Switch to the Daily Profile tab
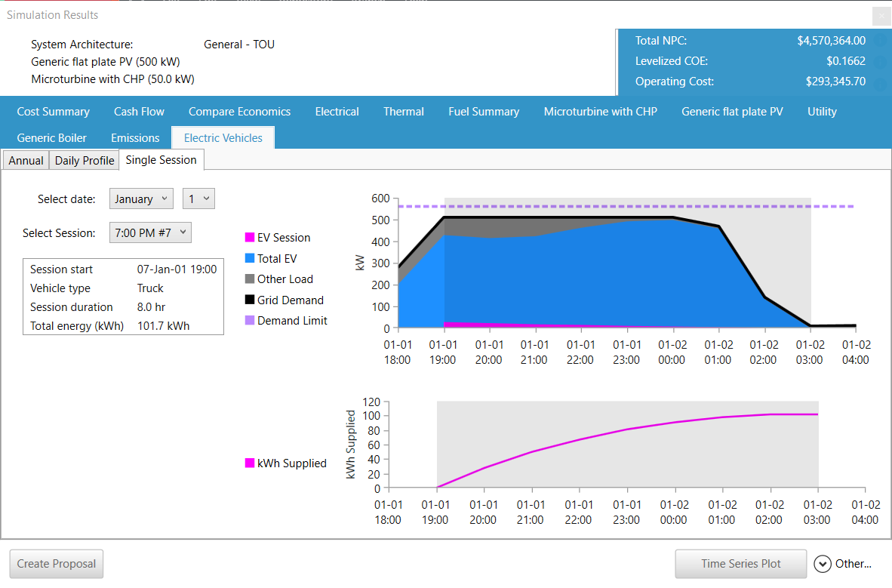The width and height of the screenshot is (892, 588). click(x=84, y=160)
